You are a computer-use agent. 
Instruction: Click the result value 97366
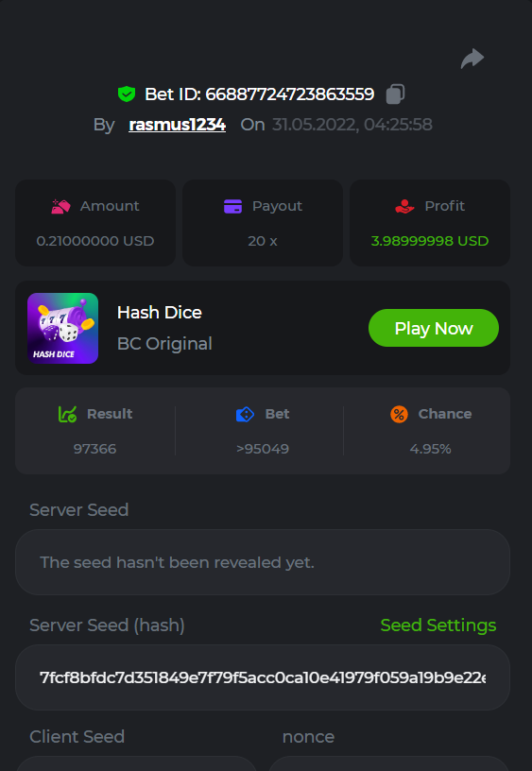(x=94, y=449)
